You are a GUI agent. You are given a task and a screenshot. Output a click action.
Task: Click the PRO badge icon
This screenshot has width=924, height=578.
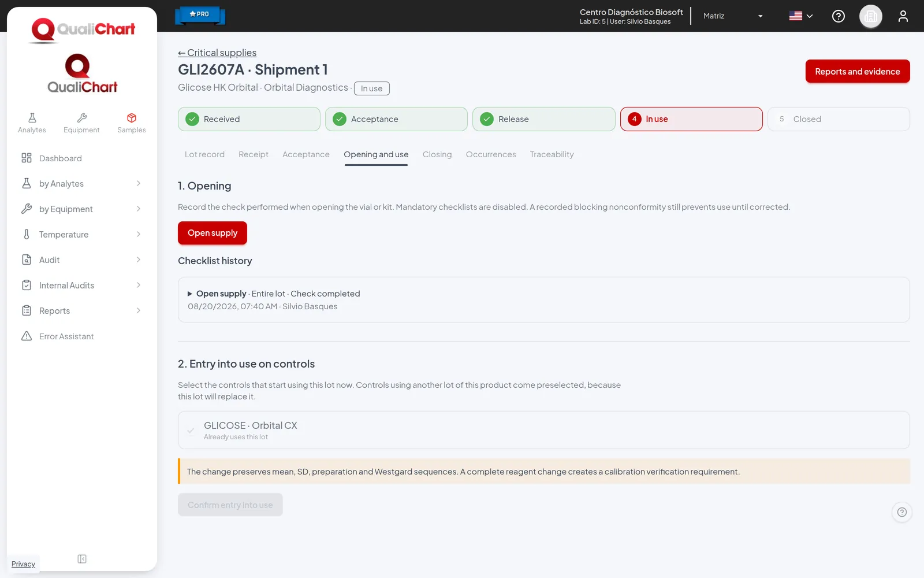[200, 15]
